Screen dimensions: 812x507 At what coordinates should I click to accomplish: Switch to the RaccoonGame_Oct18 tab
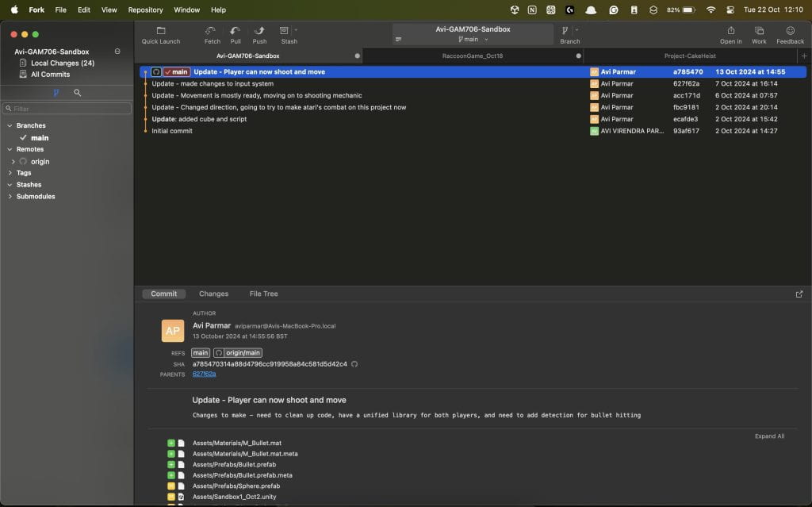(472, 56)
